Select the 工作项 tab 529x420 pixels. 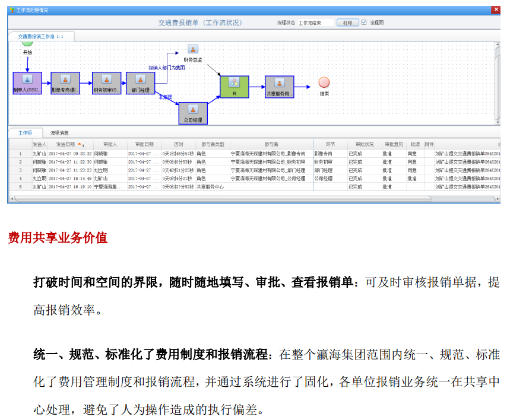[x=25, y=133]
